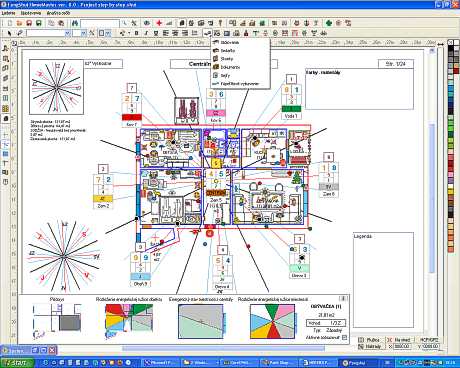This screenshot has height=368, width=460.
Task: Click the eye view icon in toolbar
Action: [x=147, y=23]
